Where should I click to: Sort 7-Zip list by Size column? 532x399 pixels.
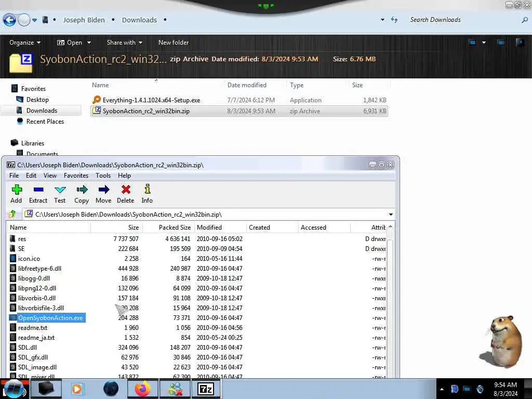(117, 228)
